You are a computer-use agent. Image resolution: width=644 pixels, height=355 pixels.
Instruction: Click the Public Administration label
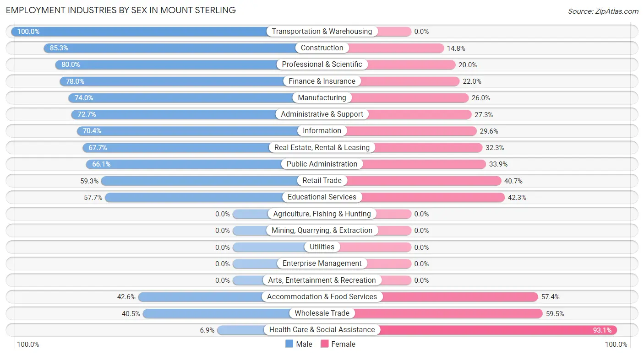(322, 164)
